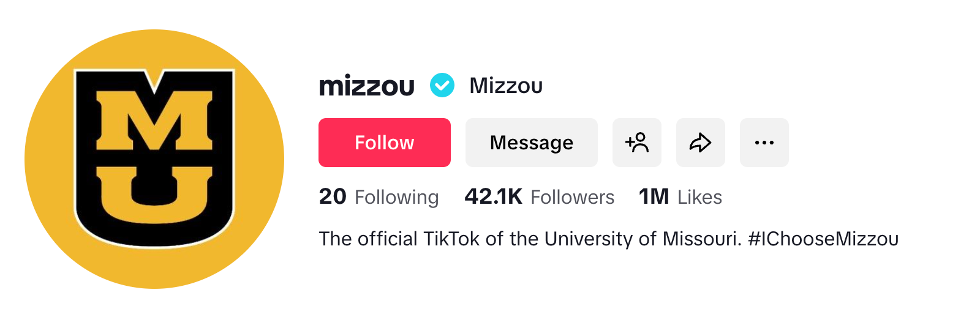This screenshot has width=980, height=317.
Task: Click the '20' following count
Action: 333,196
